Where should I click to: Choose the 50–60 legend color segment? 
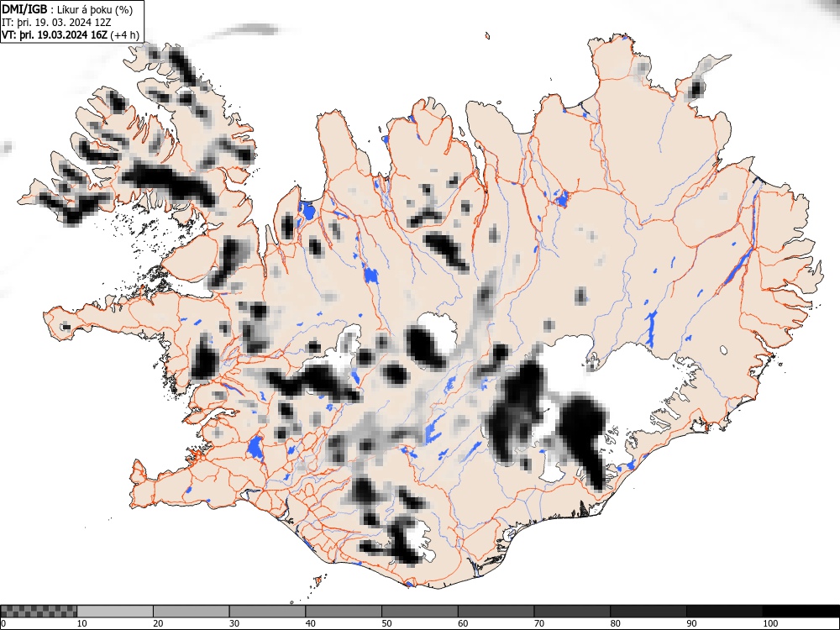click(x=420, y=612)
